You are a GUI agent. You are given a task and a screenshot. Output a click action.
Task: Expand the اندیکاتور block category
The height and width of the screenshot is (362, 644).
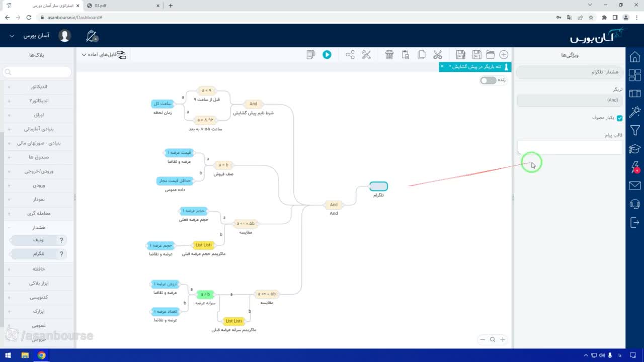click(39, 86)
